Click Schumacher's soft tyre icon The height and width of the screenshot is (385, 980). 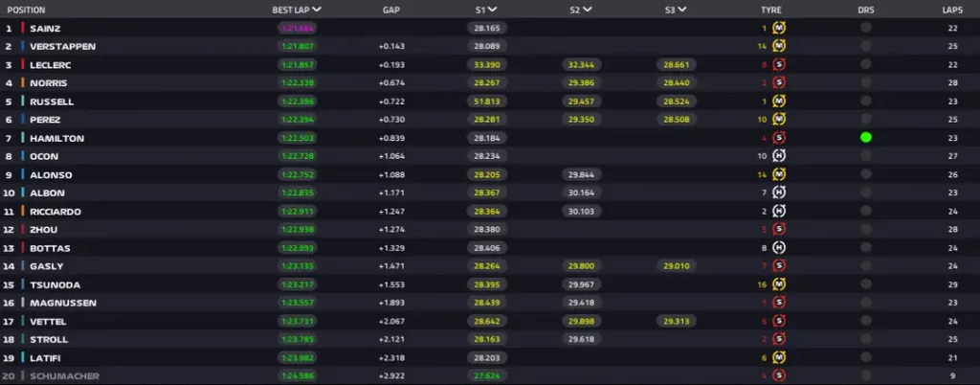click(779, 376)
